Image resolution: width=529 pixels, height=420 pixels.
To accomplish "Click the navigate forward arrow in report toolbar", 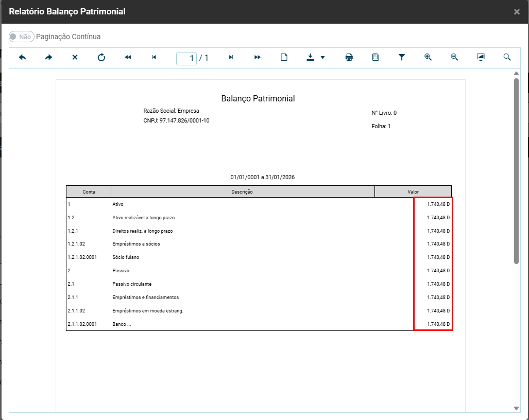I will [x=48, y=57].
